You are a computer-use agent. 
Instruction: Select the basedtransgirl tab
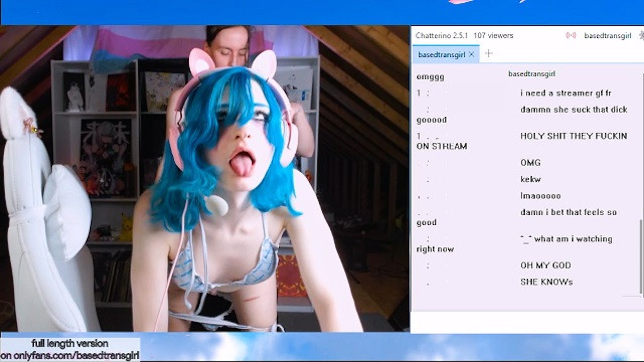441,54
